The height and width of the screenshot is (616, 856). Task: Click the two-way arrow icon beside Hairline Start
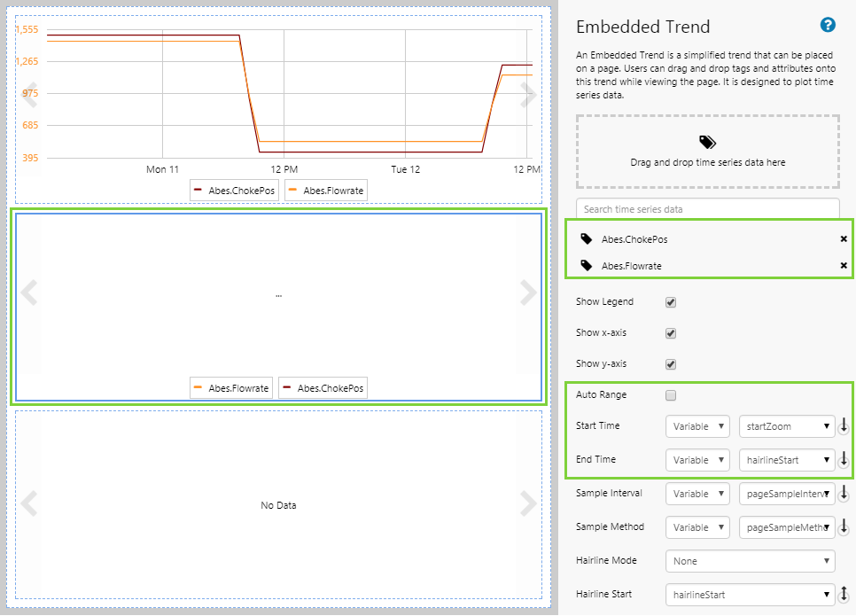pos(844,595)
